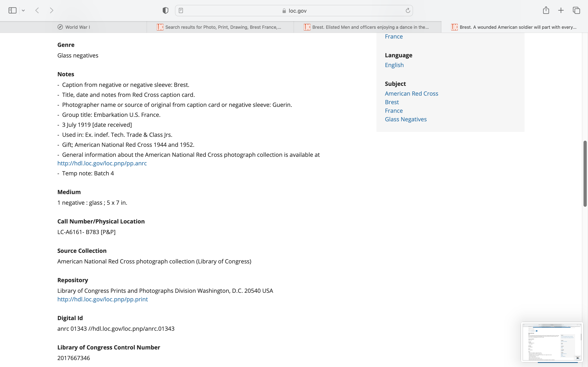Select the English language link
Viewport: 588px width, 367px height.
pos(394,65)
